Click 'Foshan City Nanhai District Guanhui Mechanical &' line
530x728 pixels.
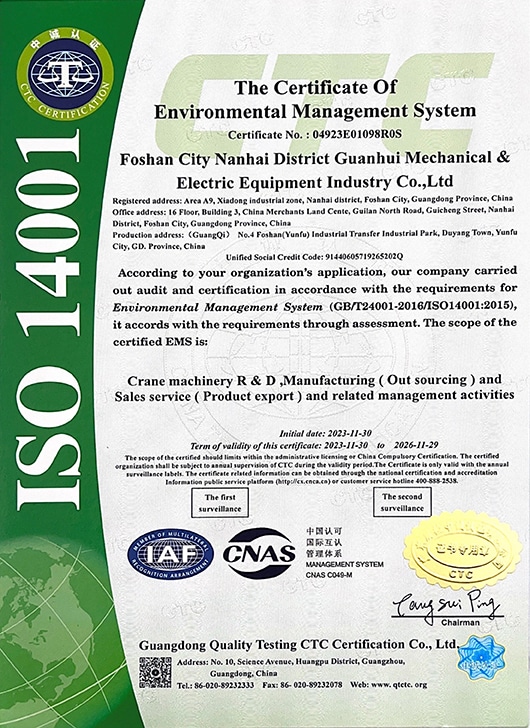pyautogui.click(x=315, y=159)
